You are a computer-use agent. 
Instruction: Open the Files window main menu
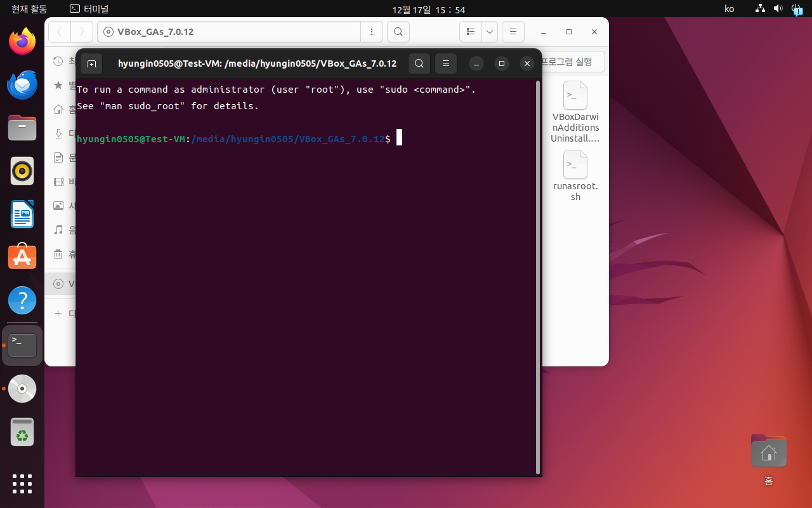(x=513, y=32)
